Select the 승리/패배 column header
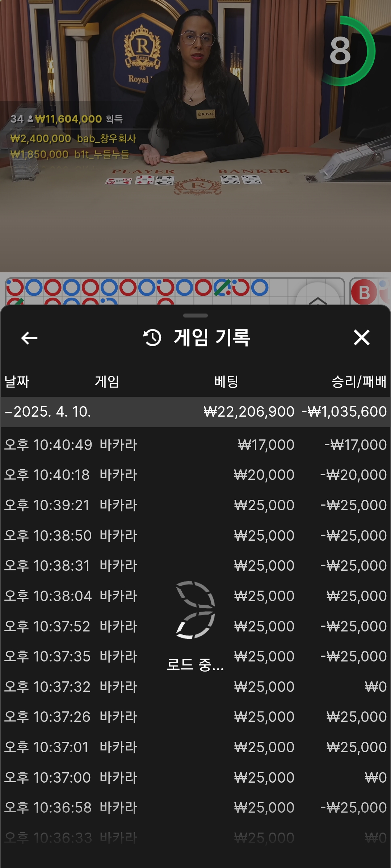391x868 pixels. pos(359,382)
